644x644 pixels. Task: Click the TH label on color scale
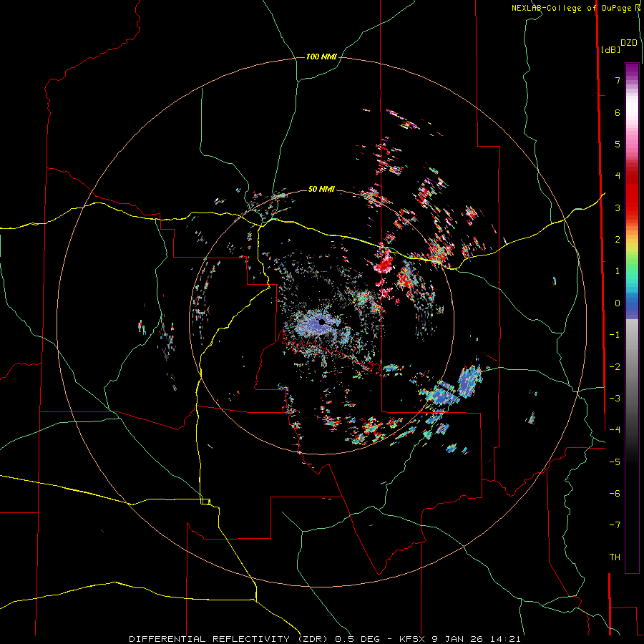(615, 557)
